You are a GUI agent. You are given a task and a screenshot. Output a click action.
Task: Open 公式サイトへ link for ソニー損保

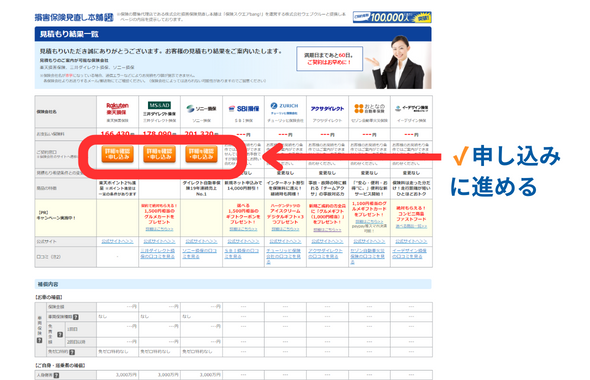[201, 241]
